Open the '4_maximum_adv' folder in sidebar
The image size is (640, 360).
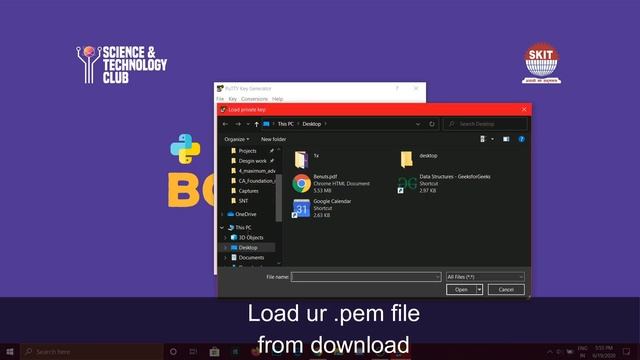tap(256, 171)
